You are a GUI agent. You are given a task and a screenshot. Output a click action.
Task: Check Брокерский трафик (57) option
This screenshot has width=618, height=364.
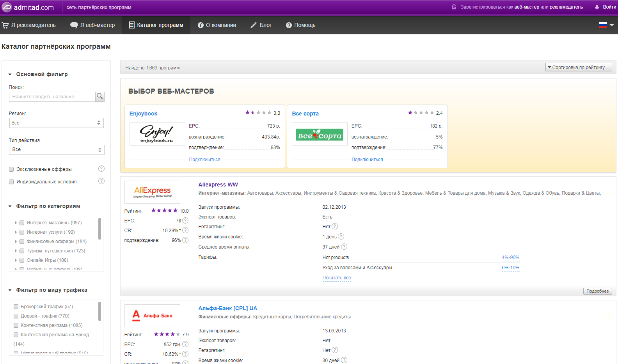click(16, 307)
